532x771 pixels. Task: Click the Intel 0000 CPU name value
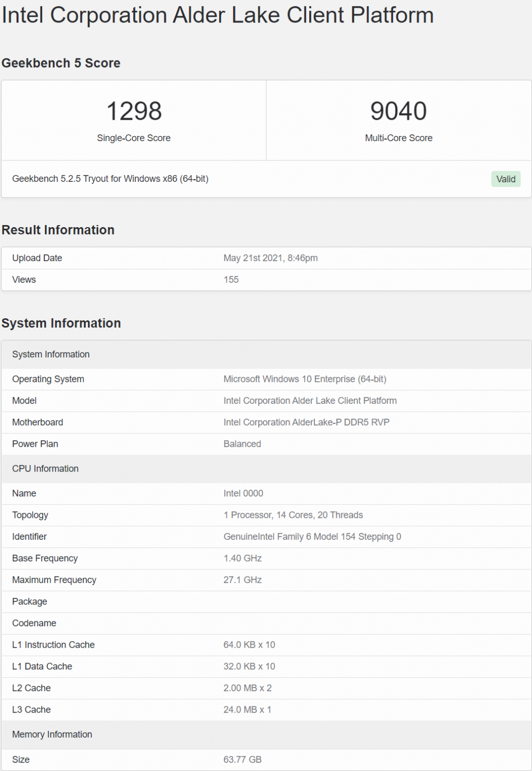pyautogui.click(x=243, y=493)
